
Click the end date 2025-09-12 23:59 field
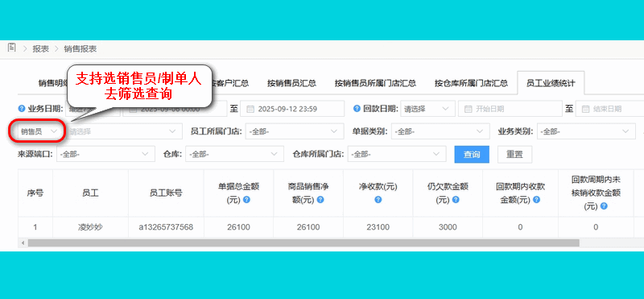click(292, 109)
